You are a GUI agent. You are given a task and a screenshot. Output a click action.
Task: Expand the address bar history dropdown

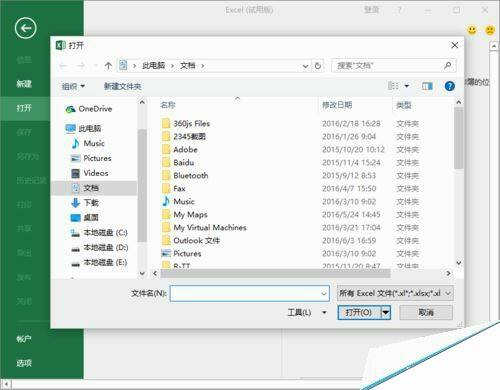[305, 66]
